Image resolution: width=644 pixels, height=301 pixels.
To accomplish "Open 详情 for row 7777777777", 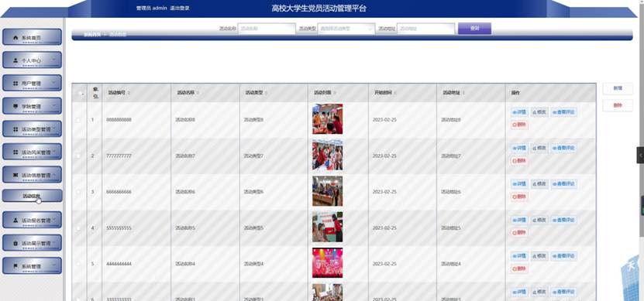I will pos(519,148).
